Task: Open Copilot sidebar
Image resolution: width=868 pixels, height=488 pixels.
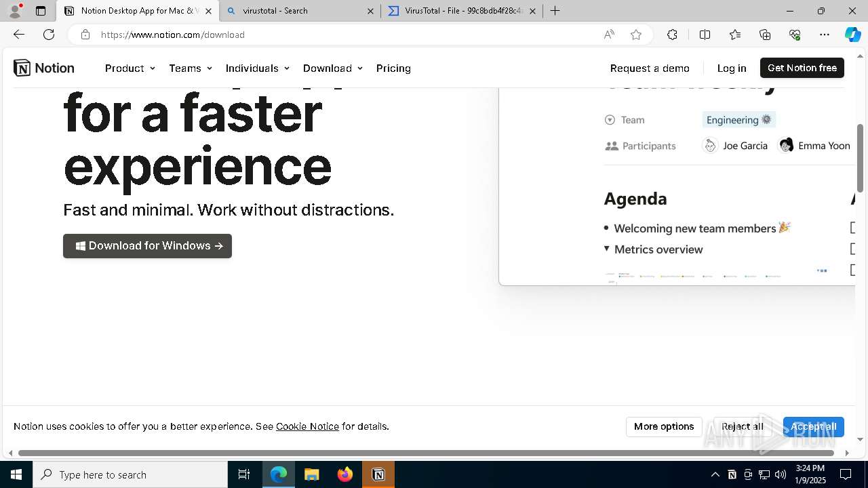Action: [x=852, y=35]
